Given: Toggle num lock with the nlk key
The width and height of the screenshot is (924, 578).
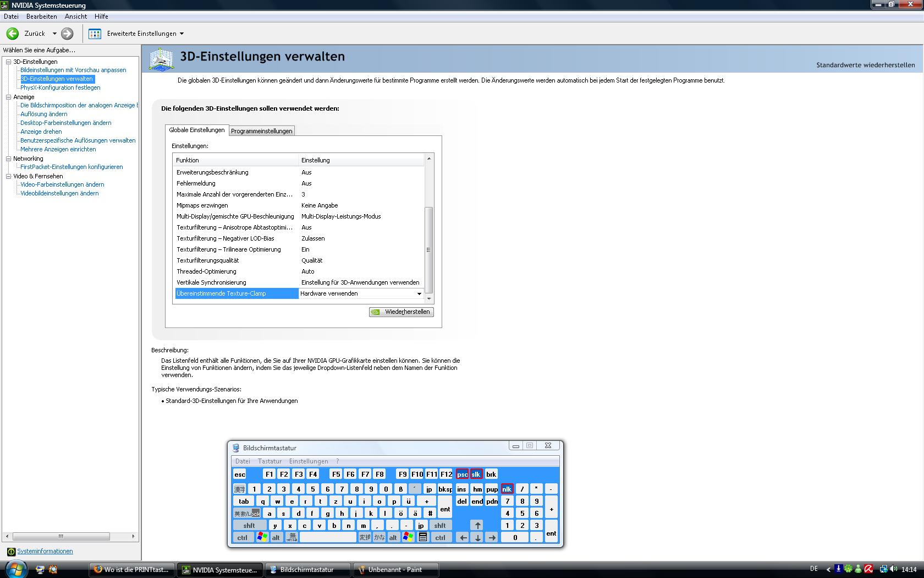Looking at the screenshot, I should (507, 489).
